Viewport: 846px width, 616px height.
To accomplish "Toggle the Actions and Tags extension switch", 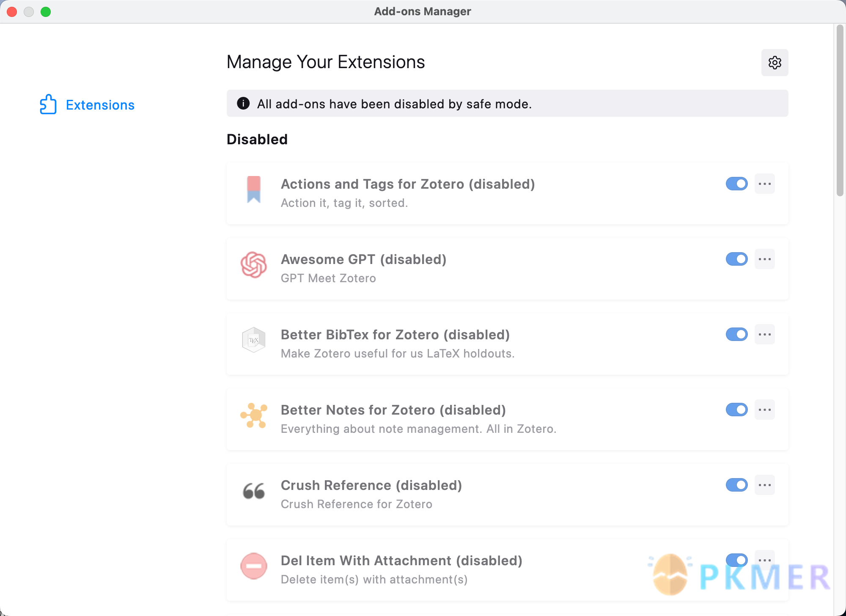I will tap(737, 184).
